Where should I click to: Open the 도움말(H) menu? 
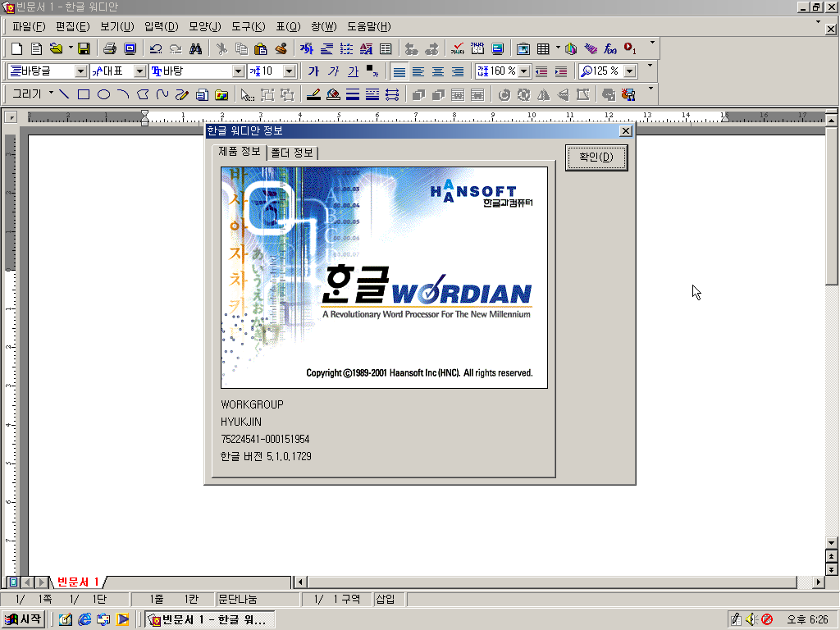(369, 26)
